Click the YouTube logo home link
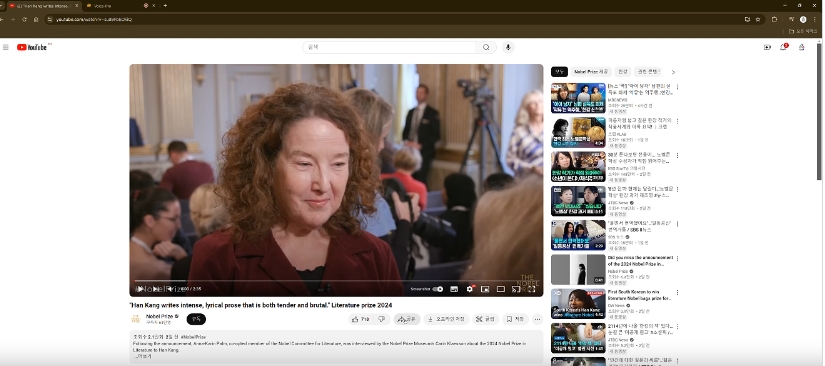The height and width of the screenshot is (366, 825). (x=32, y=47)
